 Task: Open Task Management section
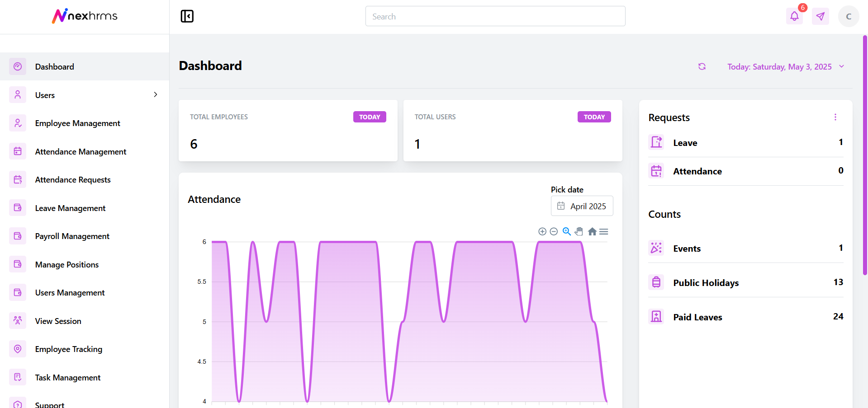pyautogui.click(x=85, y=377)
